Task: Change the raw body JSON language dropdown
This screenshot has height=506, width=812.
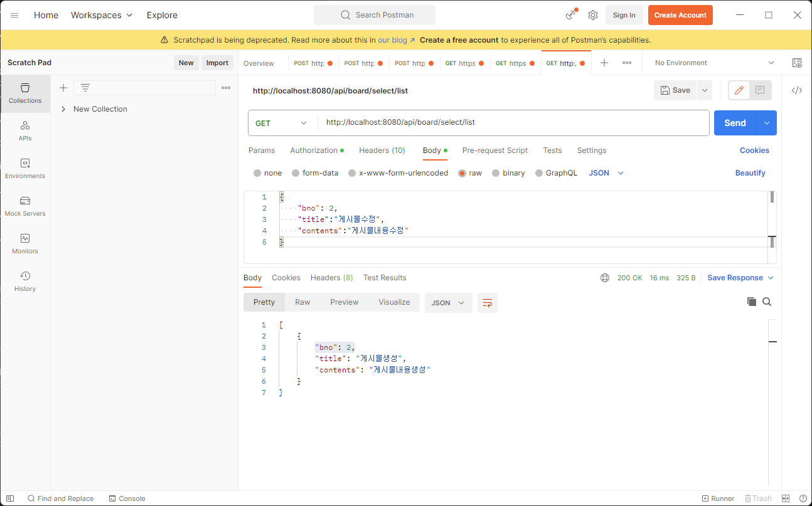Action: pos(606,173)
